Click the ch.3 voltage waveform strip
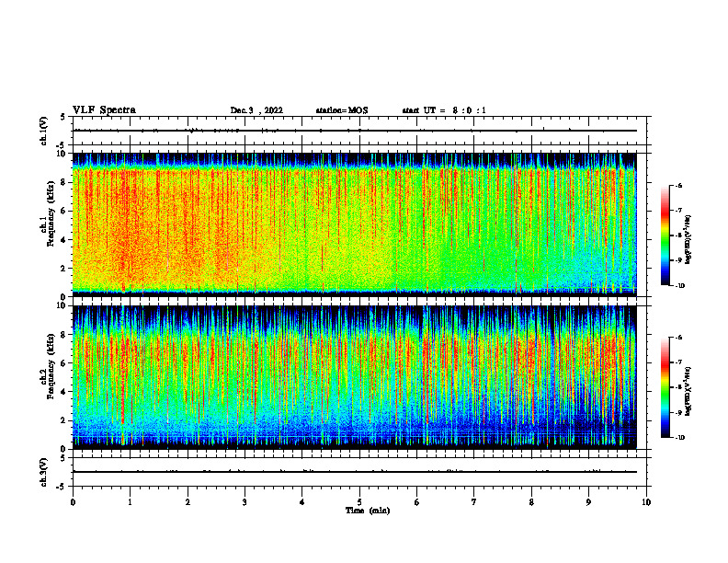The width and height of the screenshot is (728, 563). [359, 472]
